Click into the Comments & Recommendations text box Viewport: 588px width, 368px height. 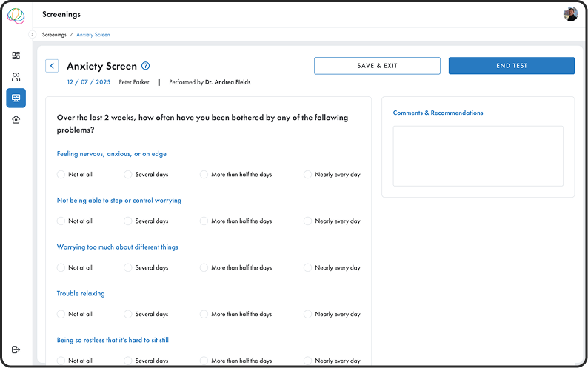[x=478, y=156]
